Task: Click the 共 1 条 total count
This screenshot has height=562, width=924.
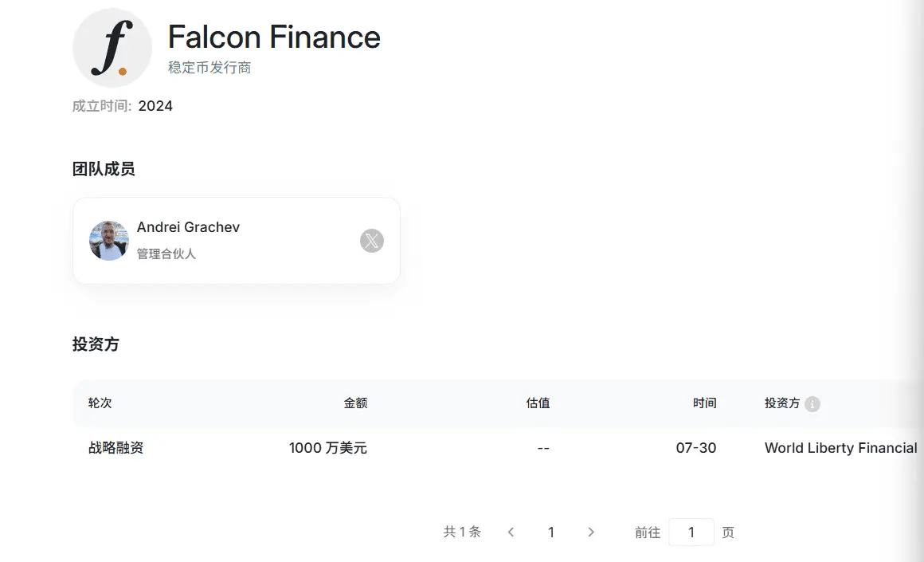Action: coord(462,532)
